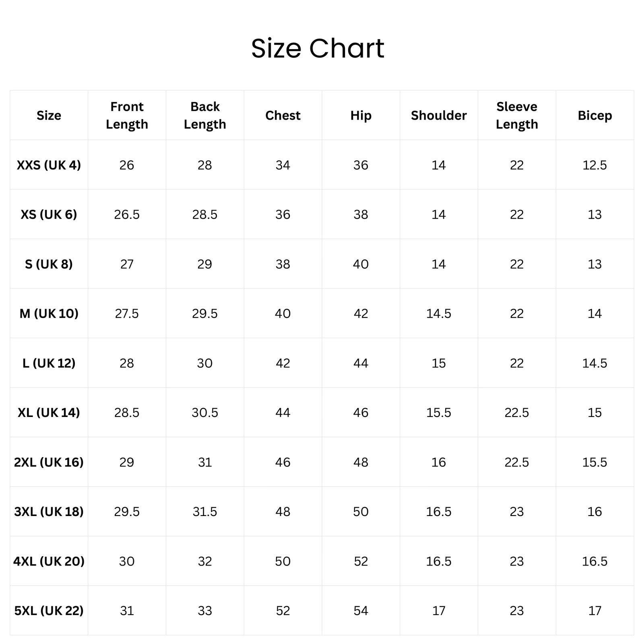This screenshot has height=644, width=644.
Task: Click the L (UK 12) row label
Action: [x=49, y=363]
